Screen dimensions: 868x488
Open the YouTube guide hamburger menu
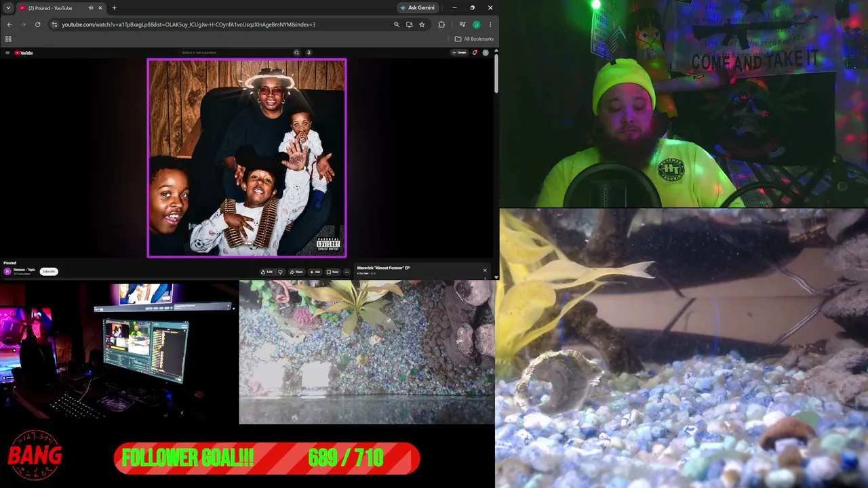coord(7,53)
